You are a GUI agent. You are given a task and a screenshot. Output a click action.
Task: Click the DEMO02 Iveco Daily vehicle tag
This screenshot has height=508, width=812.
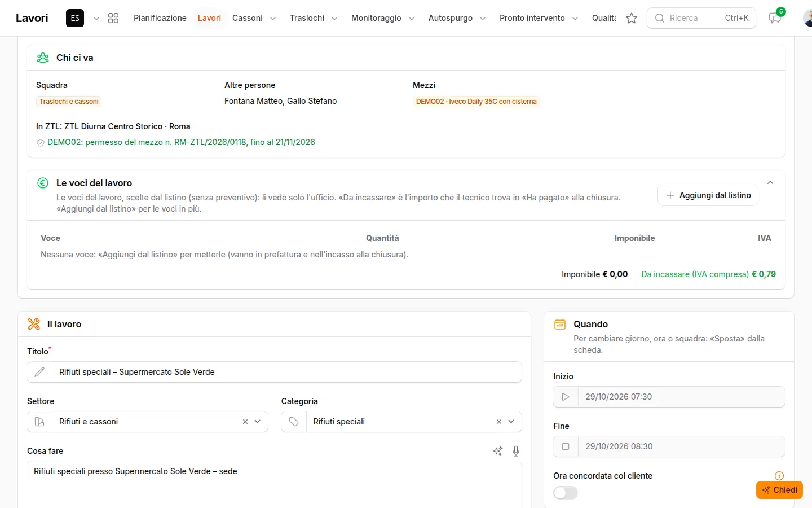pyautogui.click(x=476, y=102)
